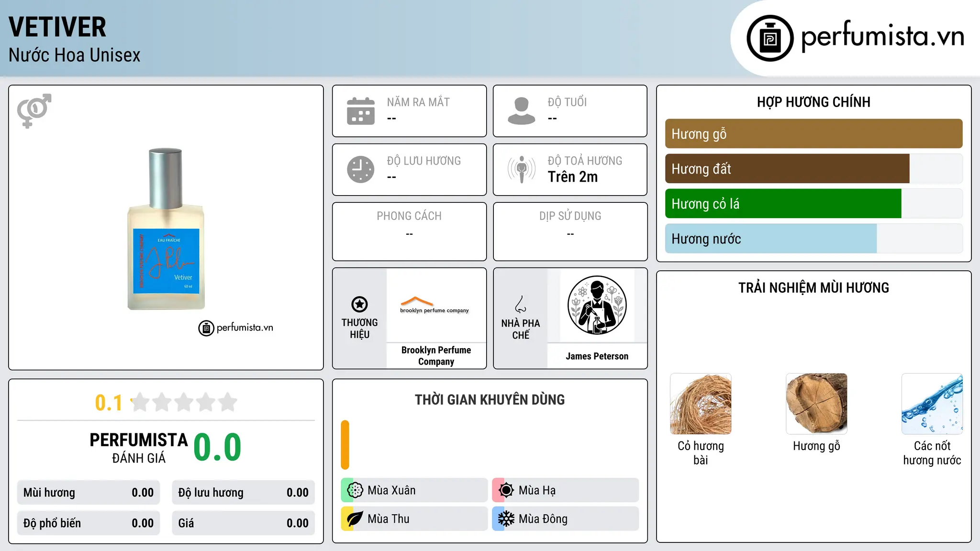
Task: Click the ĐỘ TOẢ HƯƠNG label
Action: tap(585, 161)
